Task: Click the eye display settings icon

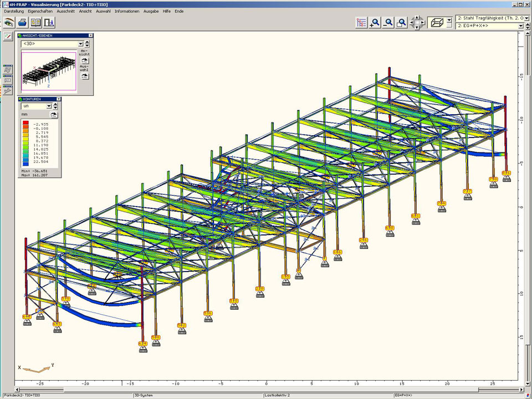Action: pos(9,23)
